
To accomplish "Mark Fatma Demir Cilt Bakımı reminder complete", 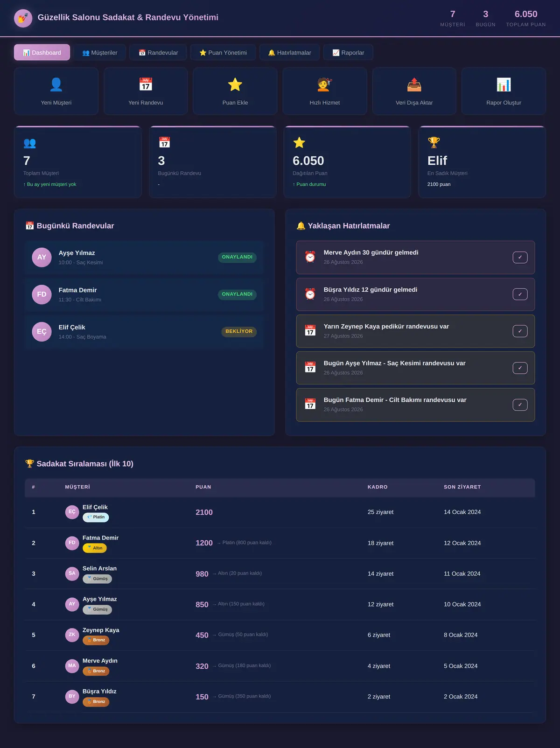I will tap(520, 405).
